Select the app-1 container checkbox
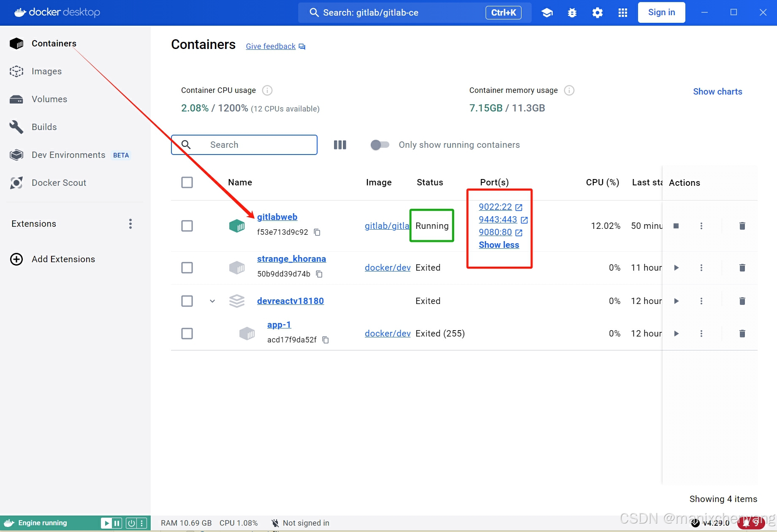Screen dimensions: 777x532 tap(187, 334)
